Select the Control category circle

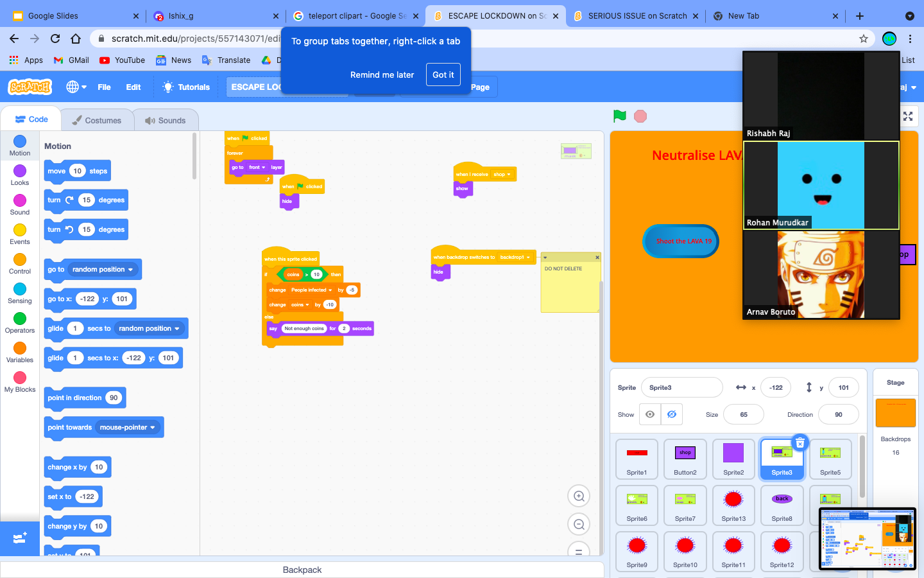[x=20, y=259]
